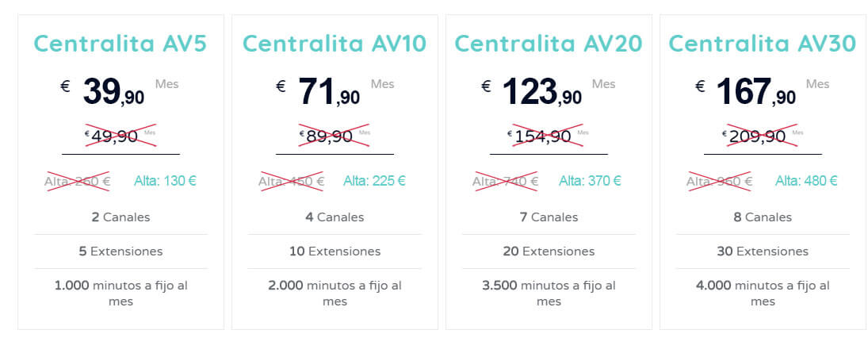Click the Alta: 130 € setup fee
The height and width of the screenshot is (357, 868).
point(165,181)
